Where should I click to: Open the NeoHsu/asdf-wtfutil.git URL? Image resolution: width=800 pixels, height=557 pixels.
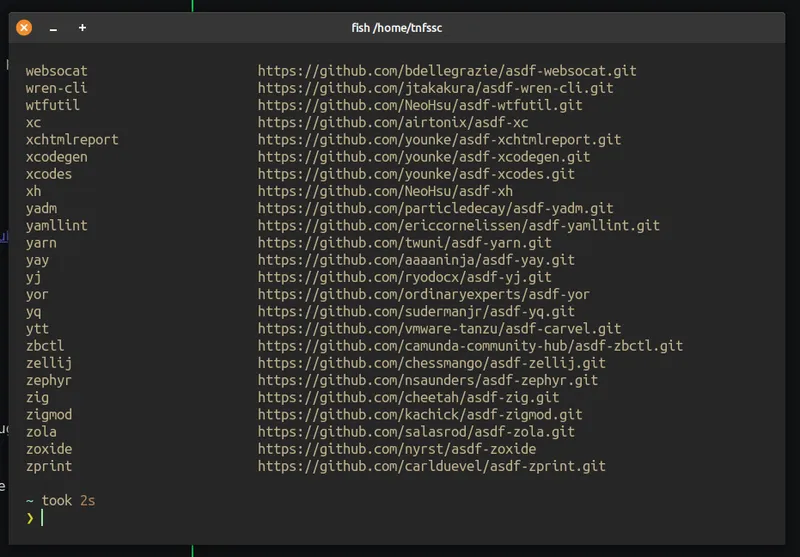point(420,105)
